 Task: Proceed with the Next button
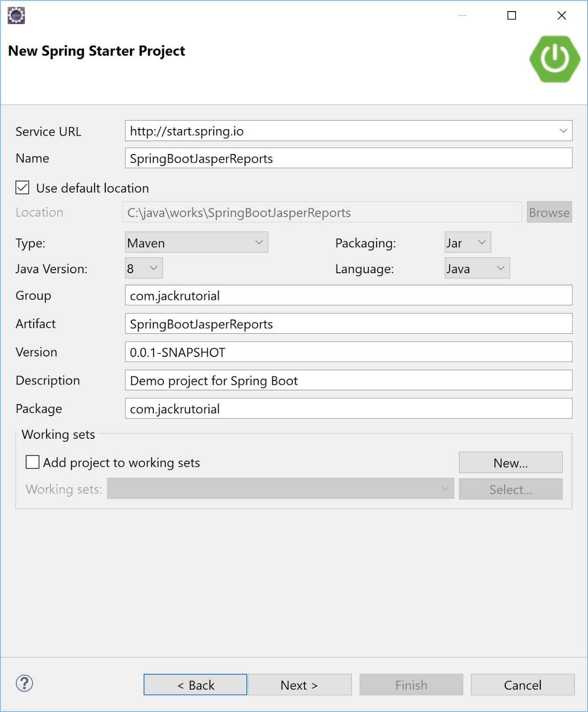click(x=300, y=684)
